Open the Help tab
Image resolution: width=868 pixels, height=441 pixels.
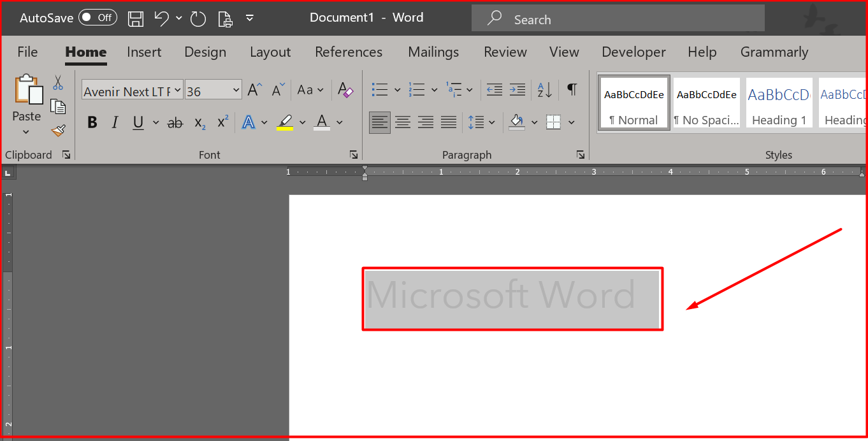(702, 52)
